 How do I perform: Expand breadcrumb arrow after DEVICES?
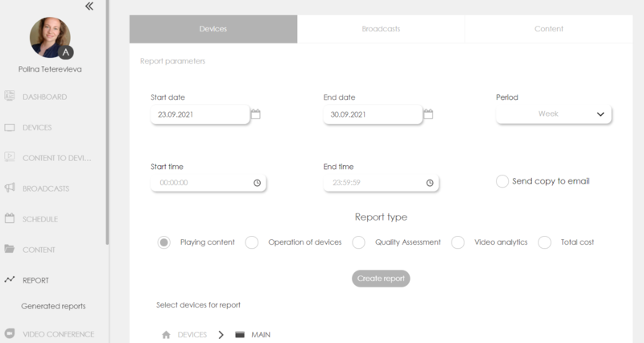221,334
